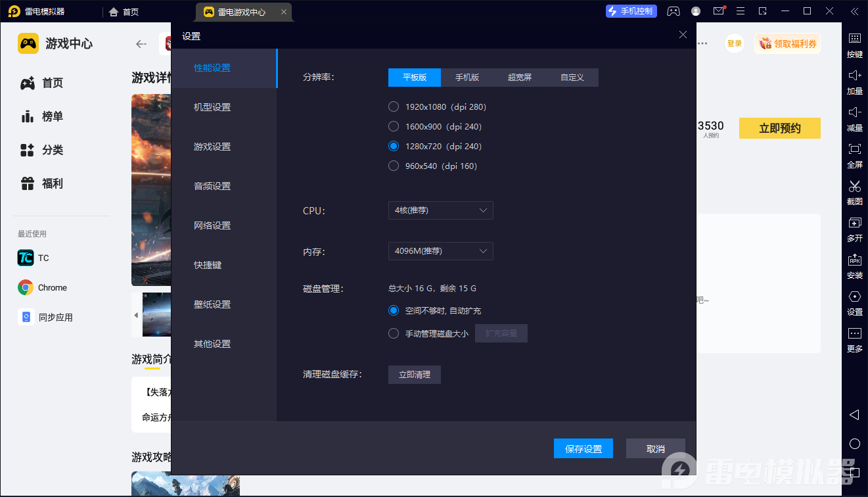This screenshot has width=868, height=497.
Task: Select the 1920x1080 resolution radio button
Action: (393, 106)
